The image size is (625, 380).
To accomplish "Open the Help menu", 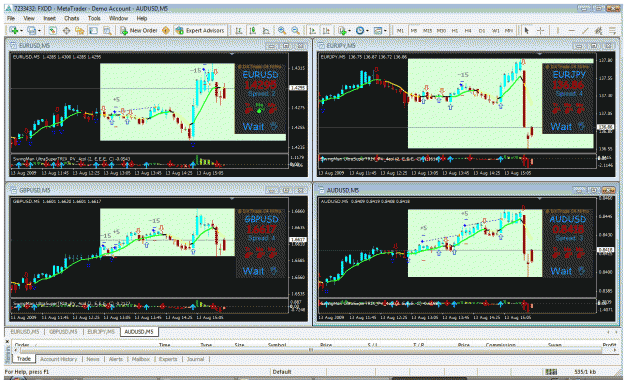I will point(142,18).
